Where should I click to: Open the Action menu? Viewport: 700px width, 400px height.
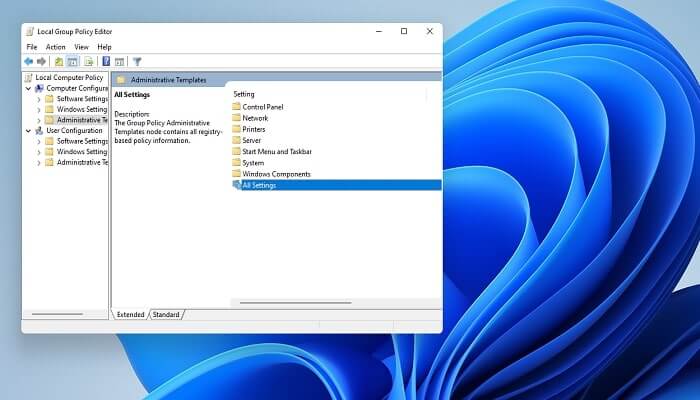pyautogui.click(x=55, y=47)
